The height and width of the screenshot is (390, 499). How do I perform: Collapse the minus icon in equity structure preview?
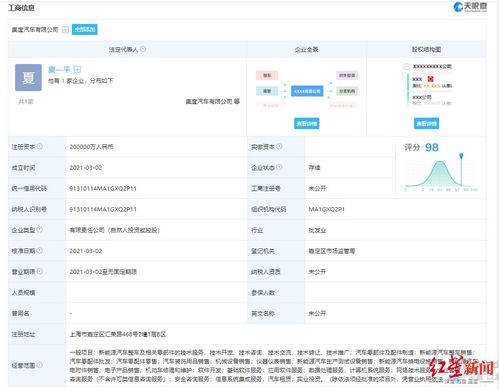click(407, 67)
